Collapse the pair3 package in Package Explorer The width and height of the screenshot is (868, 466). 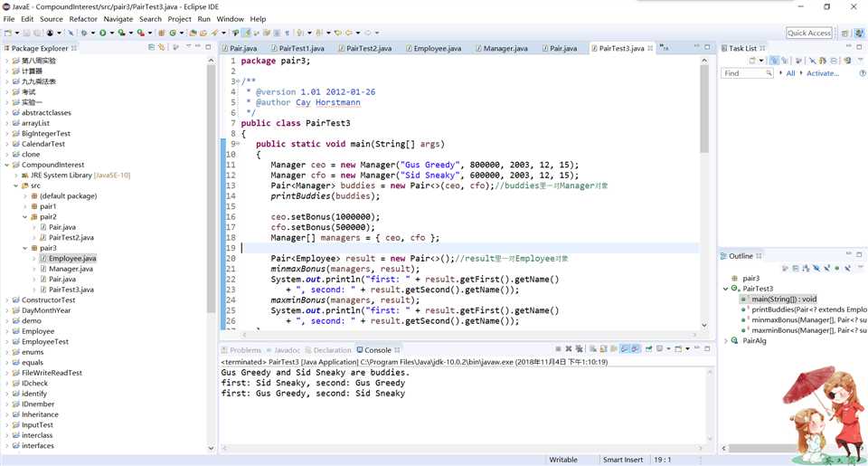click(25, 248)
